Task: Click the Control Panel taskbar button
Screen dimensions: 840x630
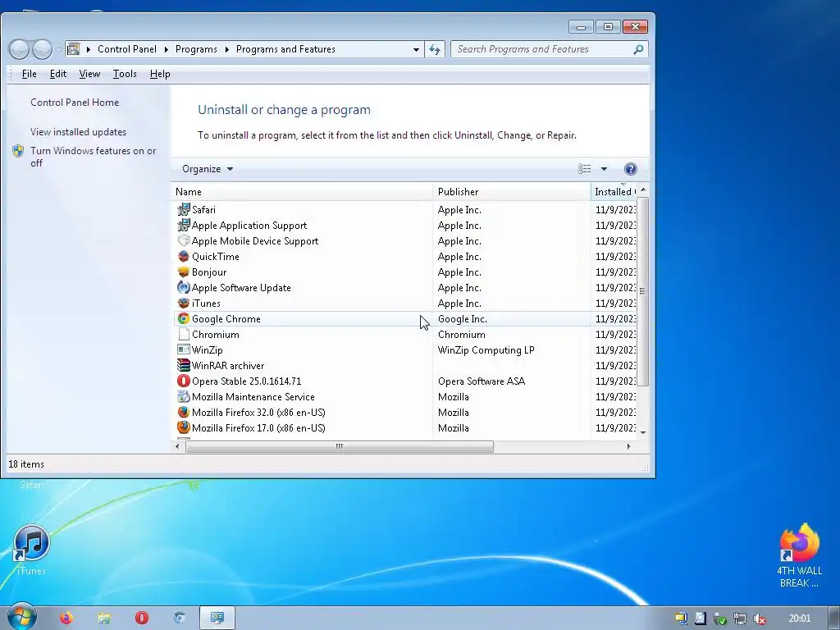Action: pos(217,618)
